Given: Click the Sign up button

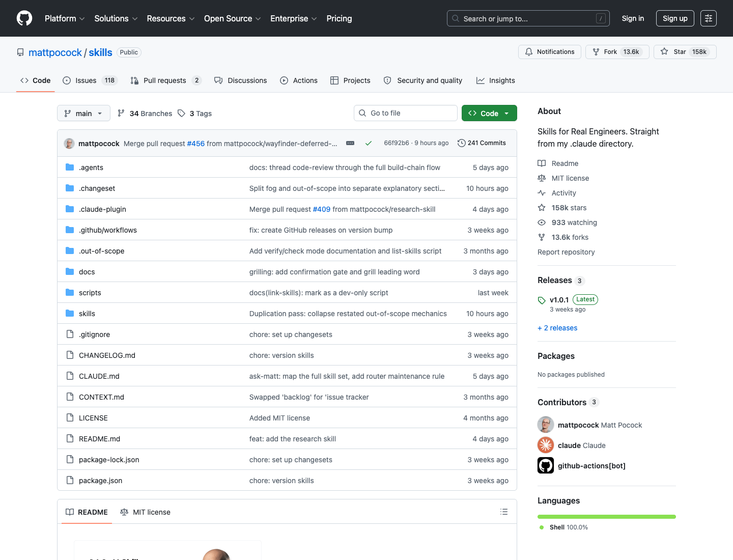Looking at the screenshot, I should (x=675, y=18).
